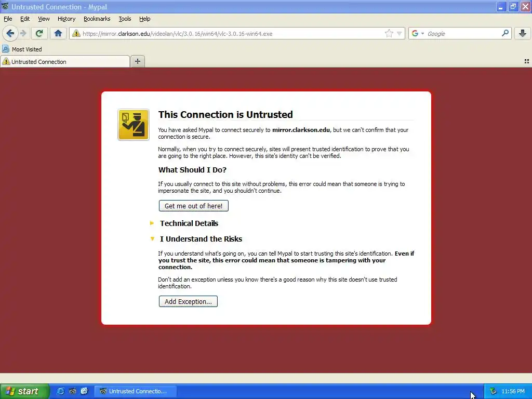Click the system tray notification icon
The image size is (532, 399).
[494, 391]
